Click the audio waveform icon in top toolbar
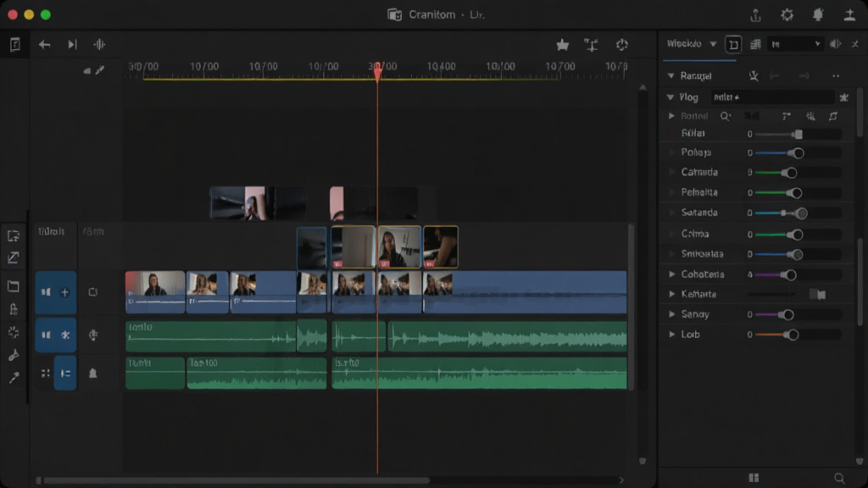The height and width of the screenshot is (488, 868). click(x=100, y=44)
